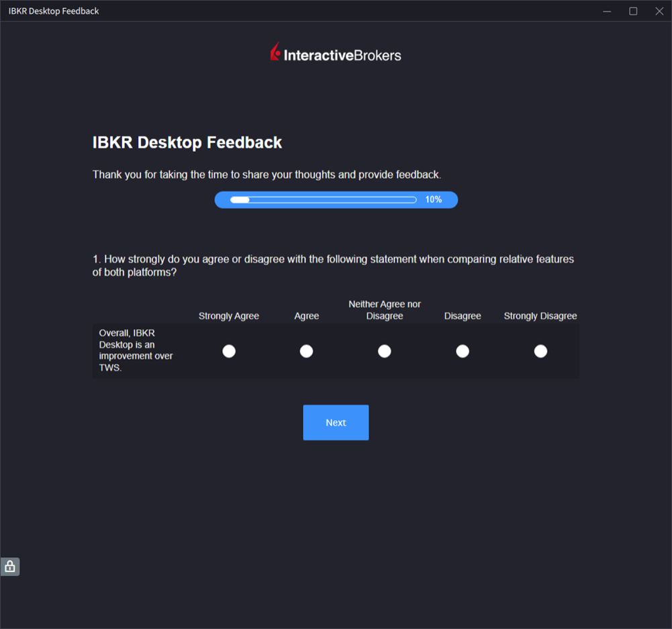Click the 10% survey progress bar
672x629 pixels.
point(336,199)
